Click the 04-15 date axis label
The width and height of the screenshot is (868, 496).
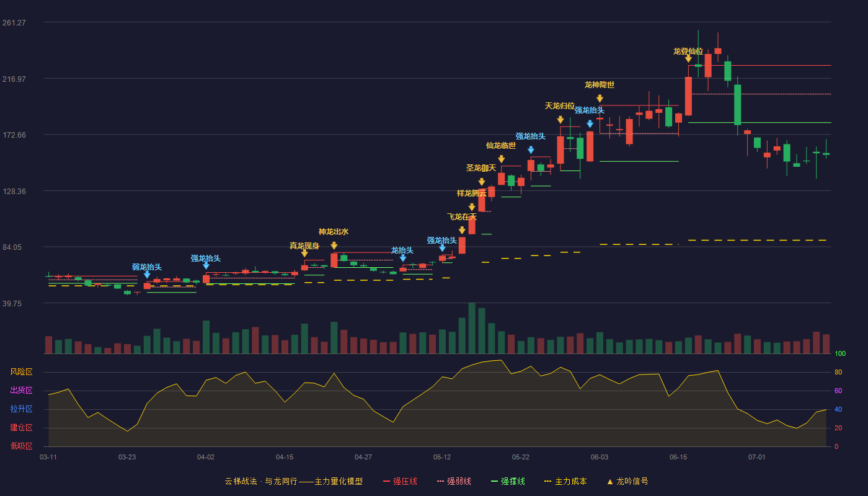[x=285, y=457]
